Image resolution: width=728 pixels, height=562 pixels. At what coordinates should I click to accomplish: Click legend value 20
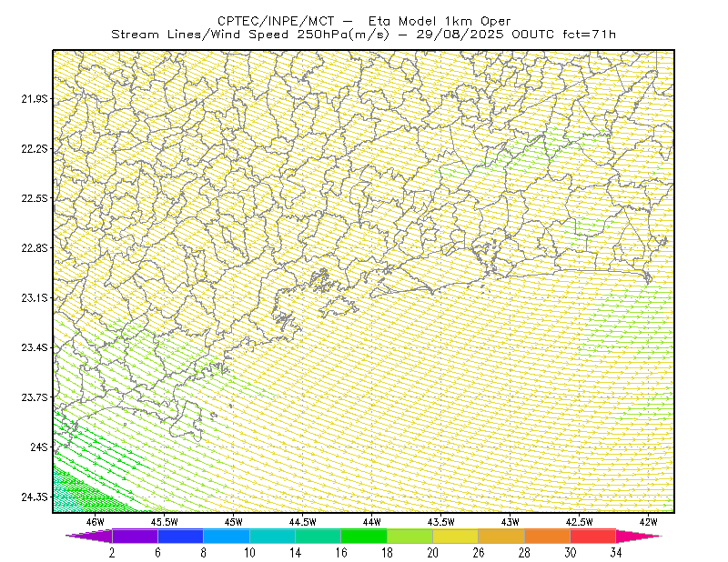pos(433,553)
